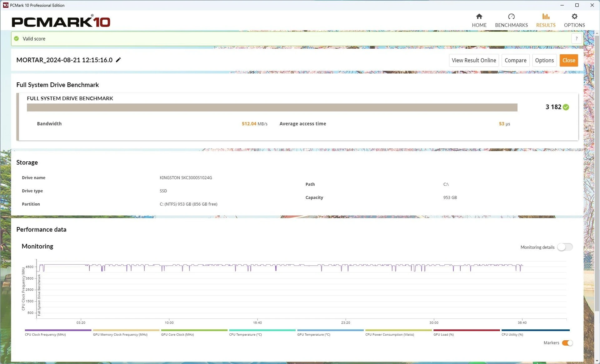Click the 53 µs access time value

[x=504, y=124]
